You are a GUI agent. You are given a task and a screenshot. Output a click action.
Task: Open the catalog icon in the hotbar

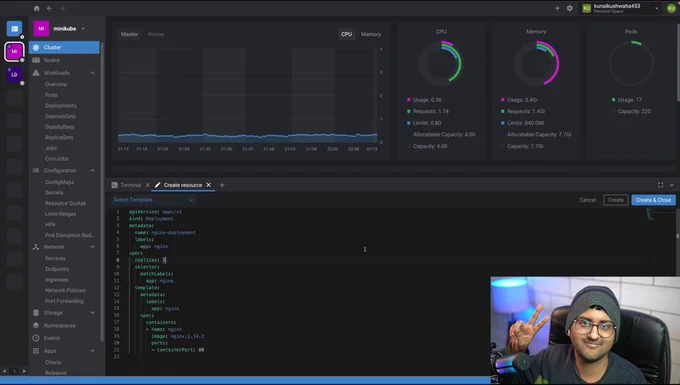[14, 29]
